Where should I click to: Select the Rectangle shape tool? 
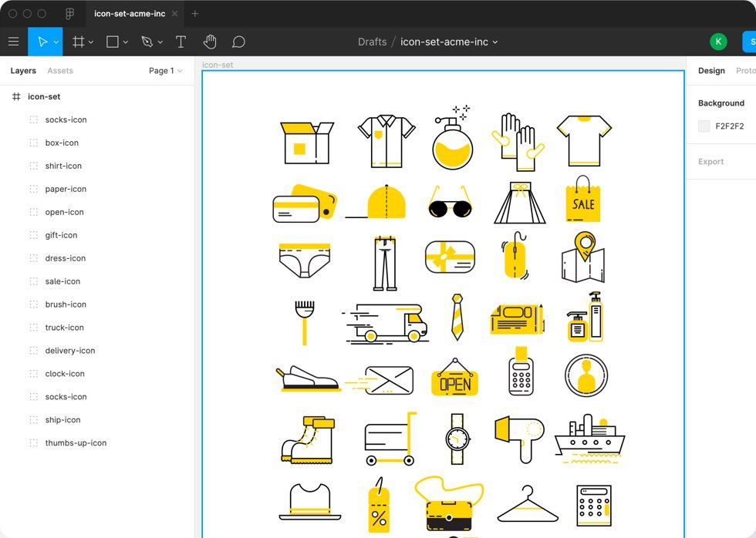[112, 42]
